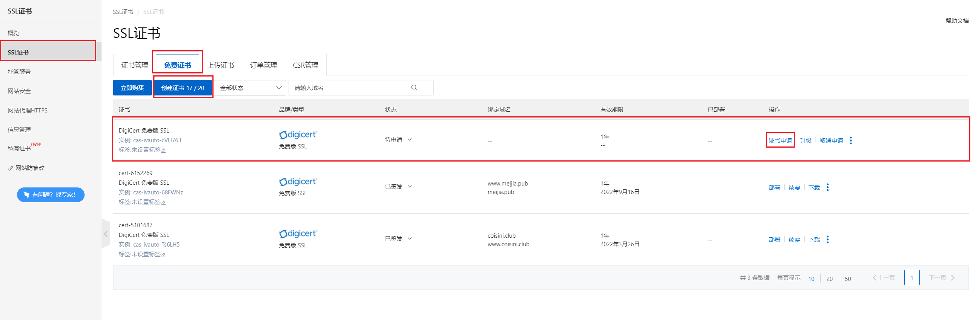Edit tag pencil icon for cas-ivauto-cVH763
The height and width of the screenshot is (320, 980).
click(x=164, y=150)
